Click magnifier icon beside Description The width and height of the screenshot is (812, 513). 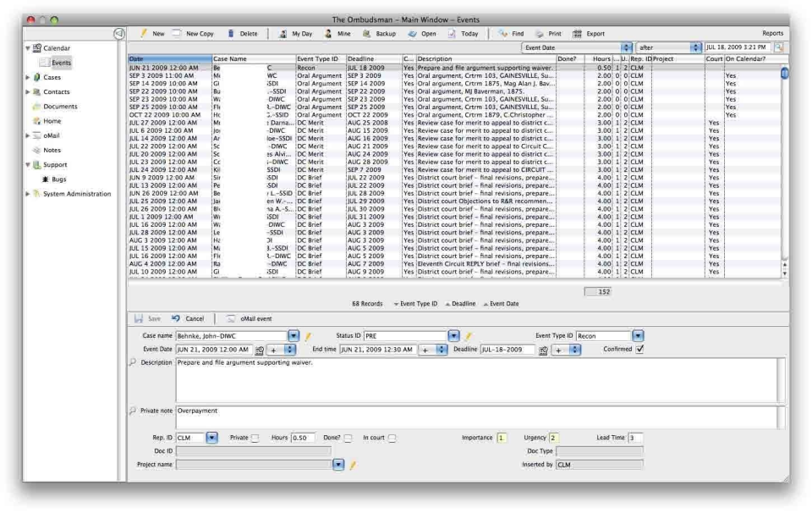pyautogui.click(x=133, y=362)
